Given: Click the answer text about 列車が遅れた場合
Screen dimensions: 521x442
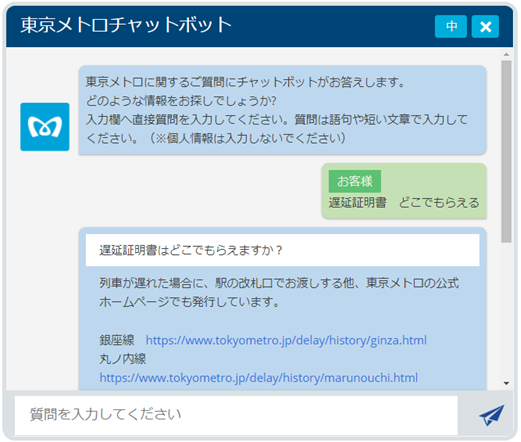Looking at the screenshot, I should [x=279, y=293].
